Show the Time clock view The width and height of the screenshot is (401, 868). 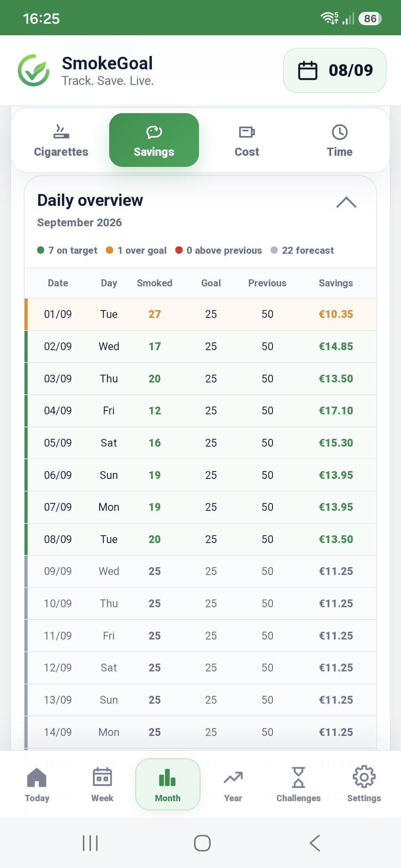(x=340, y=140)
